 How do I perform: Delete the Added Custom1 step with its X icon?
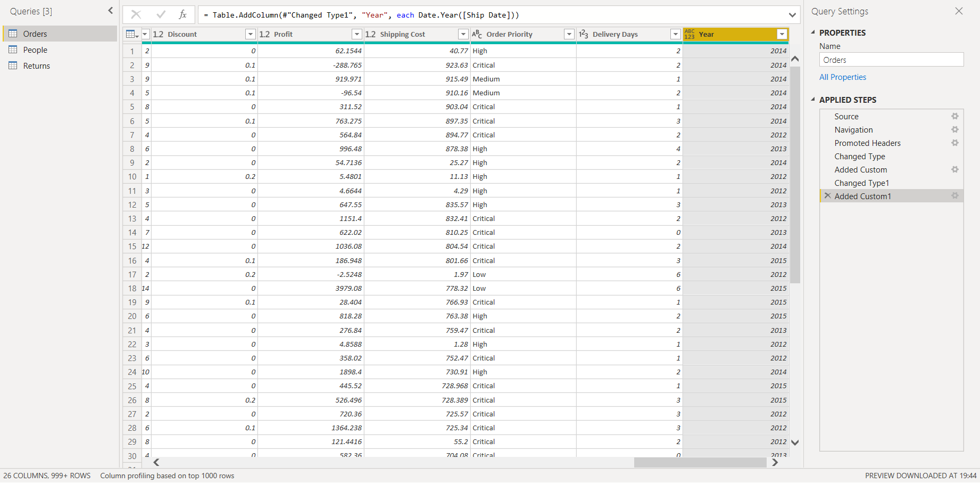[x=828, y=195]
